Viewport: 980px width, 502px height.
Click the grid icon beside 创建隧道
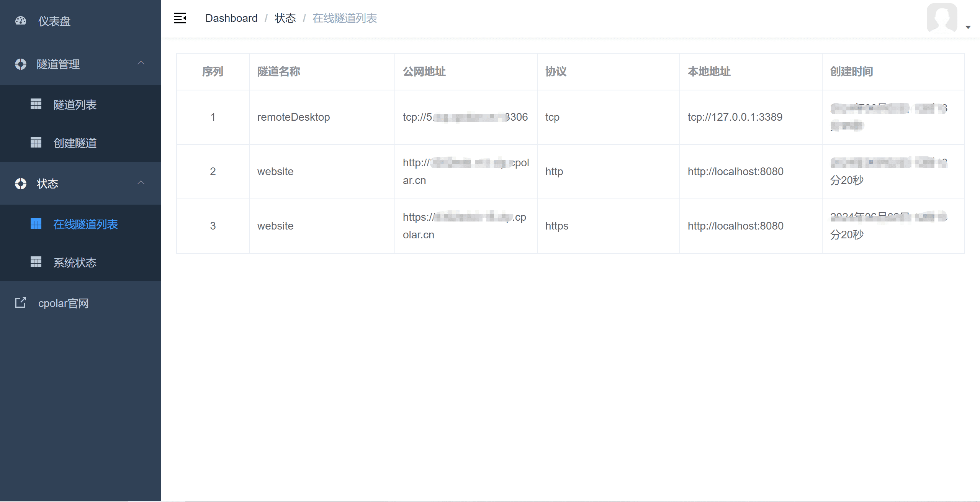coord(36,143)
